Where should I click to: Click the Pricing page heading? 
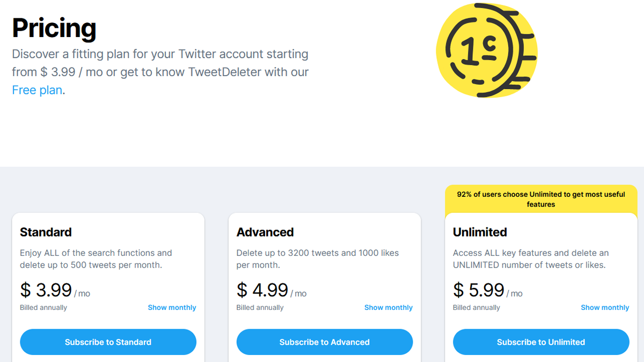[54, 28]
